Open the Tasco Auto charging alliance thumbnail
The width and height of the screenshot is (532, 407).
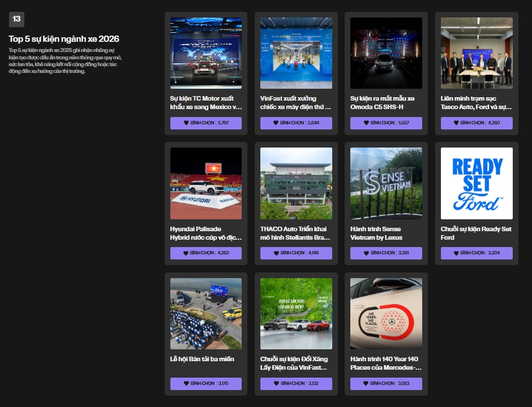pos(477,53)
